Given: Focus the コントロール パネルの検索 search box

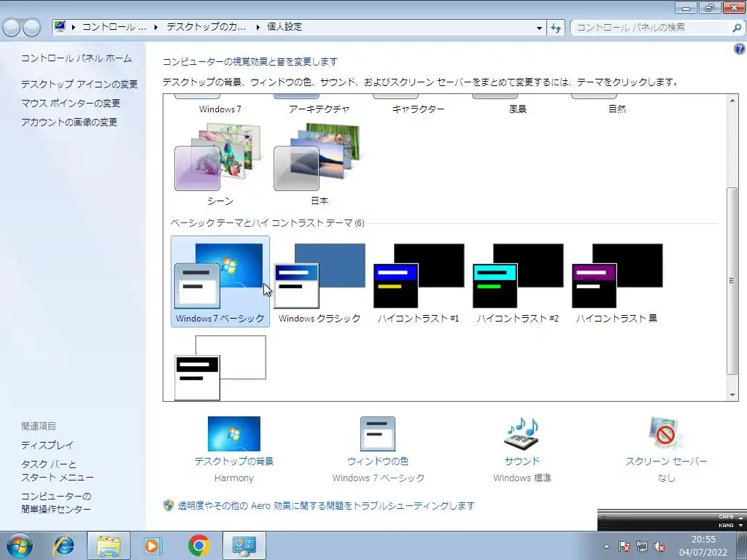Looking at the screenshot, I should [x=651, y=28].
